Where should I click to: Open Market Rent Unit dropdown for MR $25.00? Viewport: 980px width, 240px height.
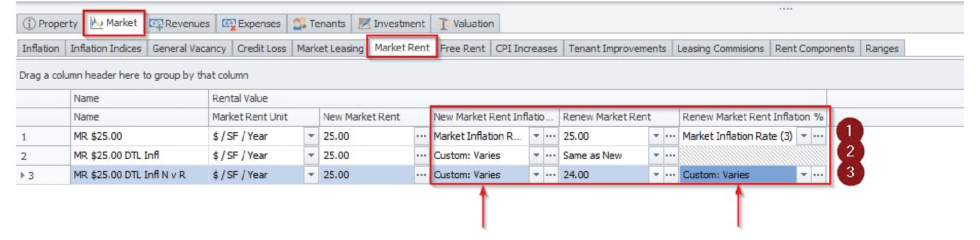tap(311, 136)
